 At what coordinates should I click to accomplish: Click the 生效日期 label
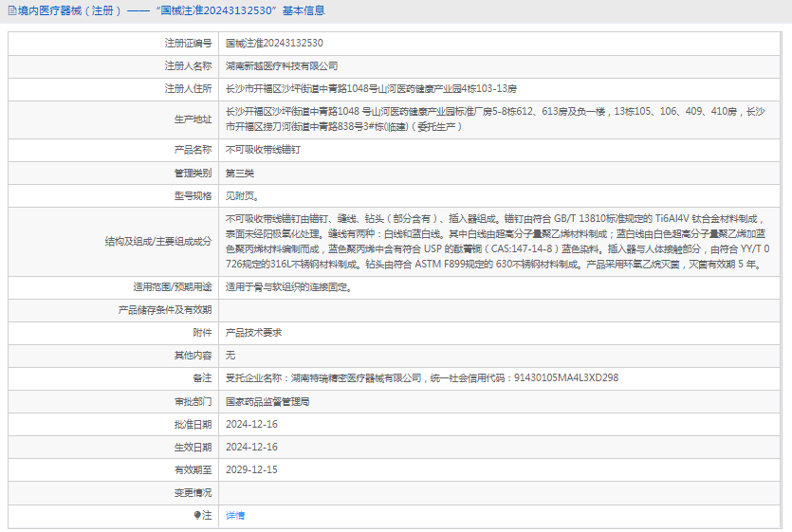pos(193,447)
